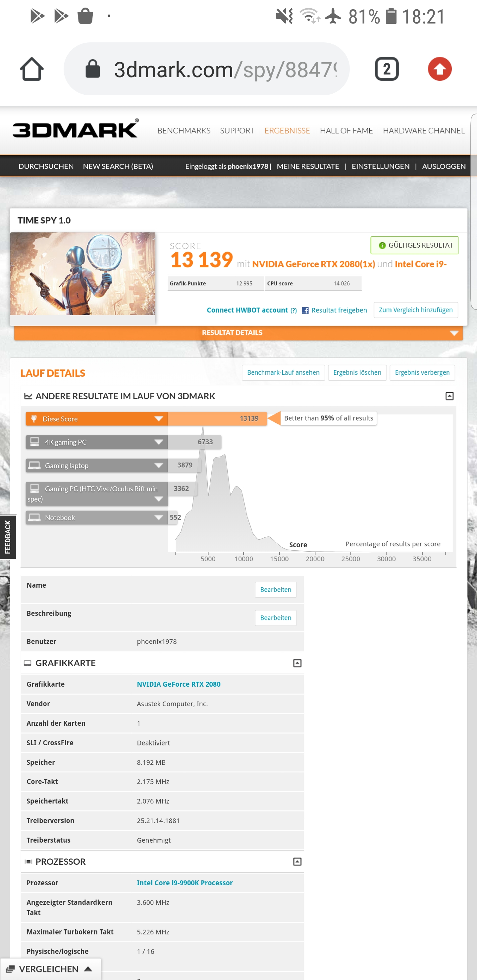Screen dimensions: 477x980
Task: Collapse the Andere Resultate section square icon
Action: click(449, 396)
